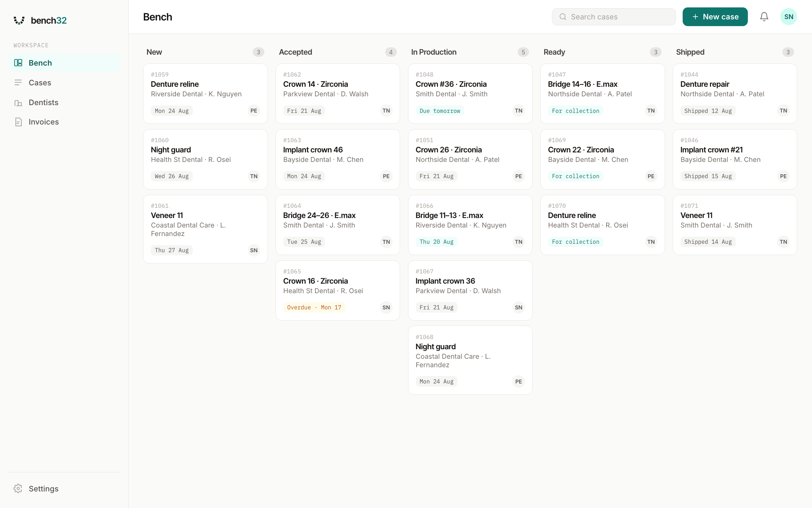This screenshot has height=508, width=812.
Task: Click SN badge on Crown 16 Zirconia card
Action: pos(386,308)
